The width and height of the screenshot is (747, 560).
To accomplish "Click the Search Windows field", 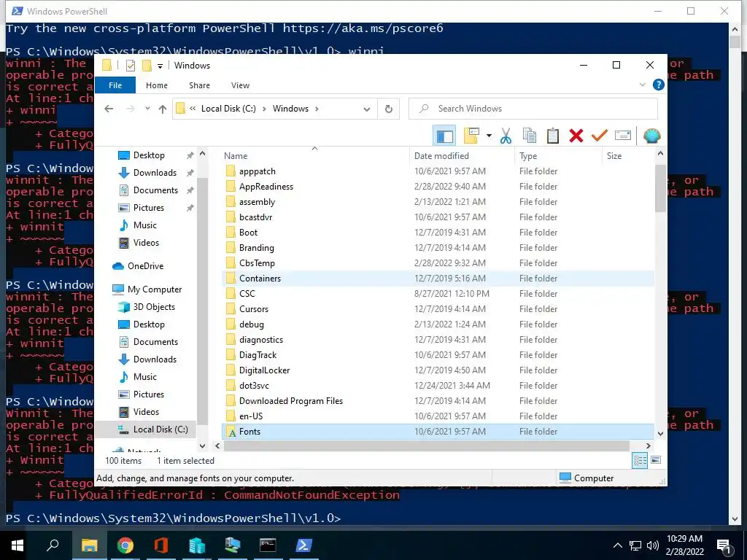I will point(533,109).
